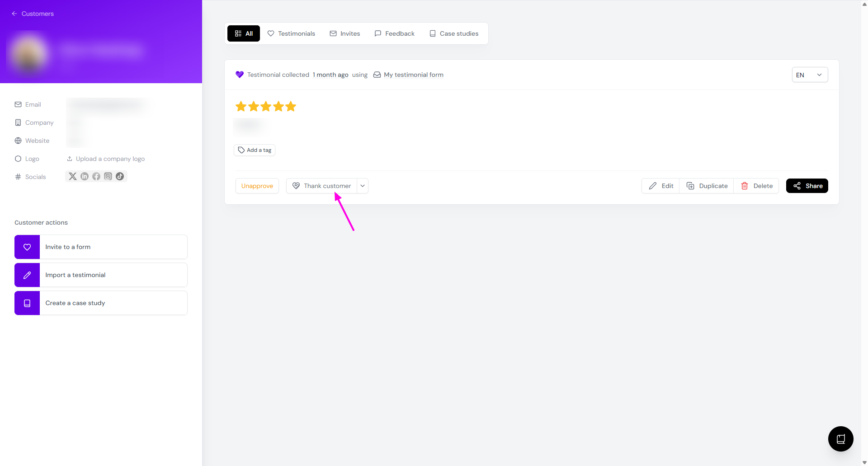Screen dimensions: 868x466
Task: Click the book Create case study icon
Action: pyautogui.click(x=27, y=303)
